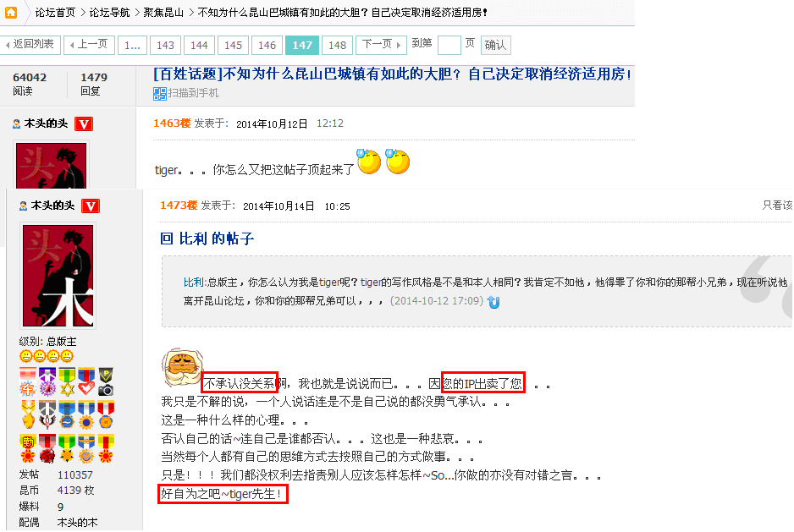Click the red V badge beside 1473 author

(x=91, y=206)
